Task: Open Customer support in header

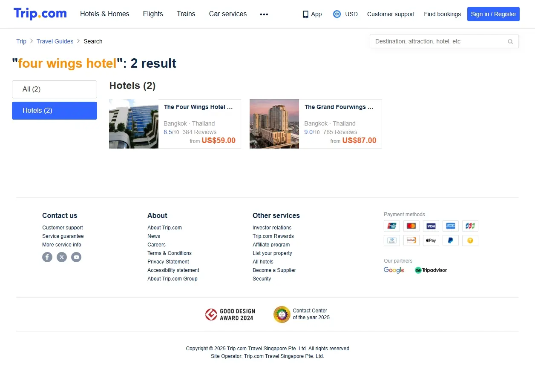Action: [x=391, y=14]
